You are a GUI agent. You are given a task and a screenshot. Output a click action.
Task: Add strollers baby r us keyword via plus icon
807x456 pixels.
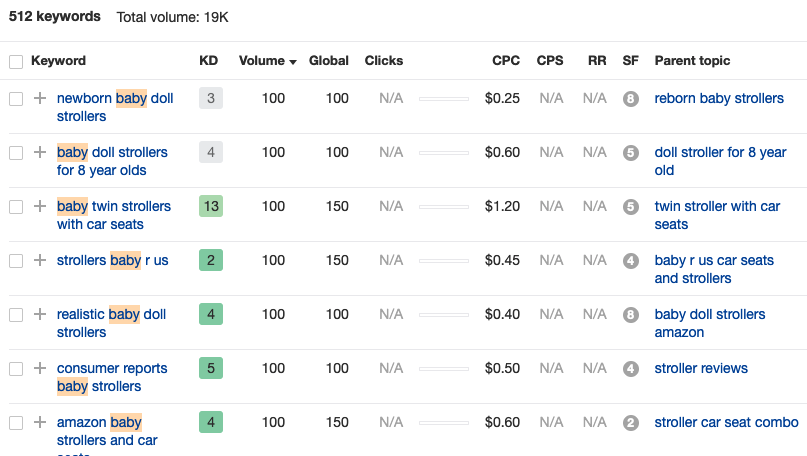40,260
